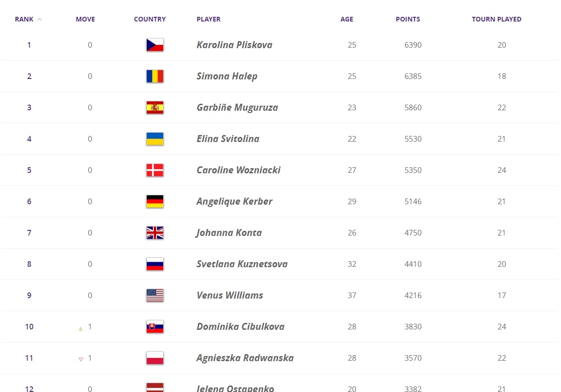Click the red down-arrow move indicator

pos(80,359)
